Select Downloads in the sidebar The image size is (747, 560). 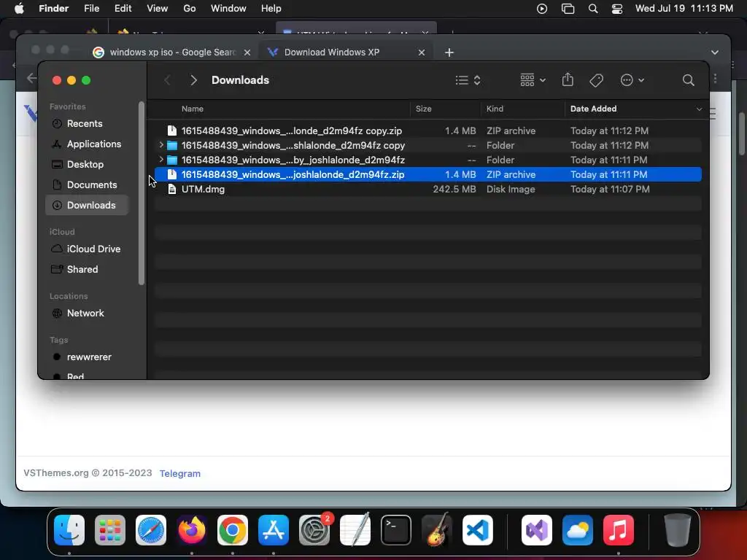pos(86,205)
